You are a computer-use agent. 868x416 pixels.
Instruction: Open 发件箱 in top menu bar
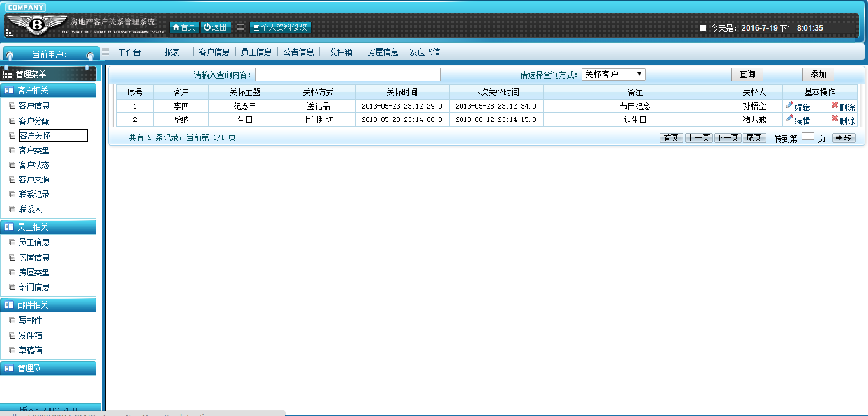pos(341,52)
